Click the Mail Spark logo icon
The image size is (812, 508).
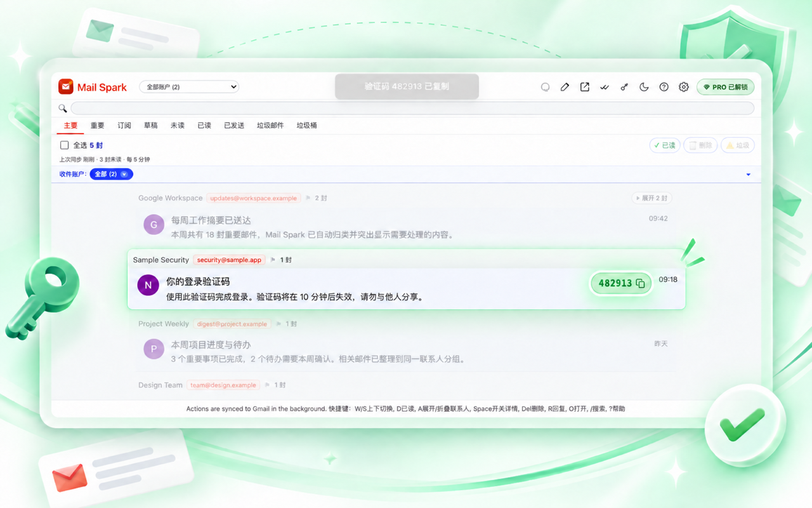coord(66,86)
